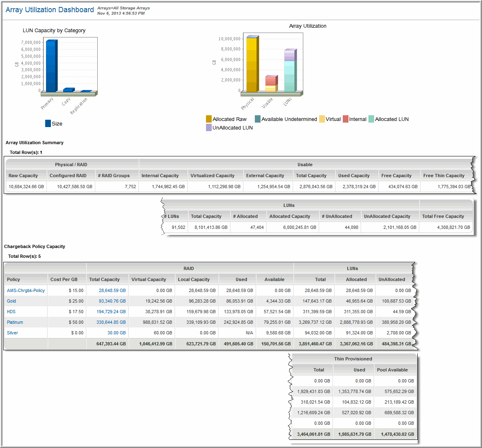The image size is (482, 448).
Task: Click the Available Undetermined legend swatch
Action: 258,119
